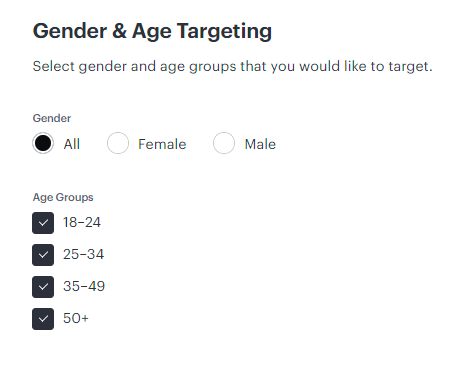Click the Gender section label
Viewport: 465px width, 371px height.
coord(52,118)
